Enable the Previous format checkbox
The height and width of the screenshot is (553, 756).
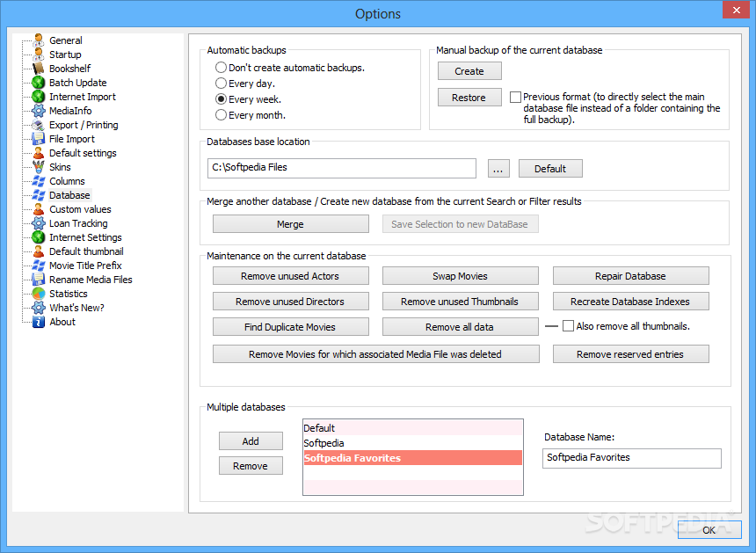[x=515, y=97]
